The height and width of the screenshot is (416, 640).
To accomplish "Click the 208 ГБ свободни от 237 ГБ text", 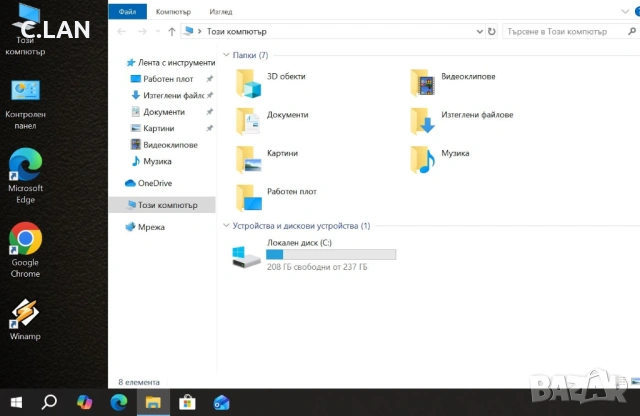I will [x=317, y=267].
